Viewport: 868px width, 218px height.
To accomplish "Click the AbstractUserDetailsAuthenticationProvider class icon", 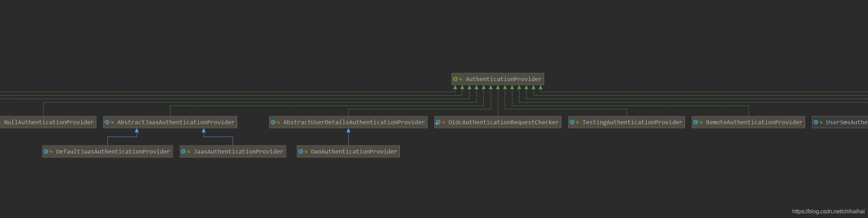I will tap(273, 122).
